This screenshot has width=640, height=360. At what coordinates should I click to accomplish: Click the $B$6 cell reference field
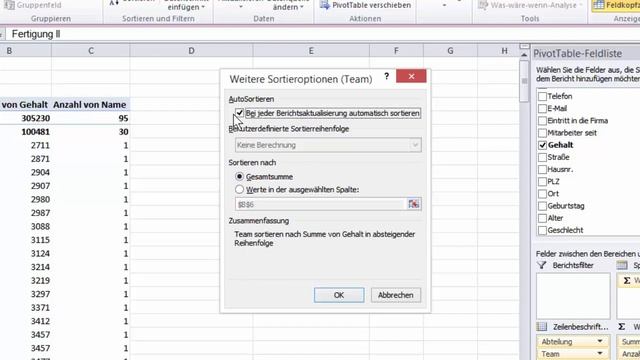[320, 204]
